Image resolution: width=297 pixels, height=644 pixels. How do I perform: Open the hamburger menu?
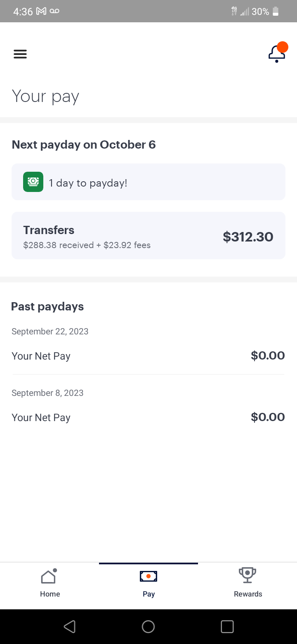[20, 54]
